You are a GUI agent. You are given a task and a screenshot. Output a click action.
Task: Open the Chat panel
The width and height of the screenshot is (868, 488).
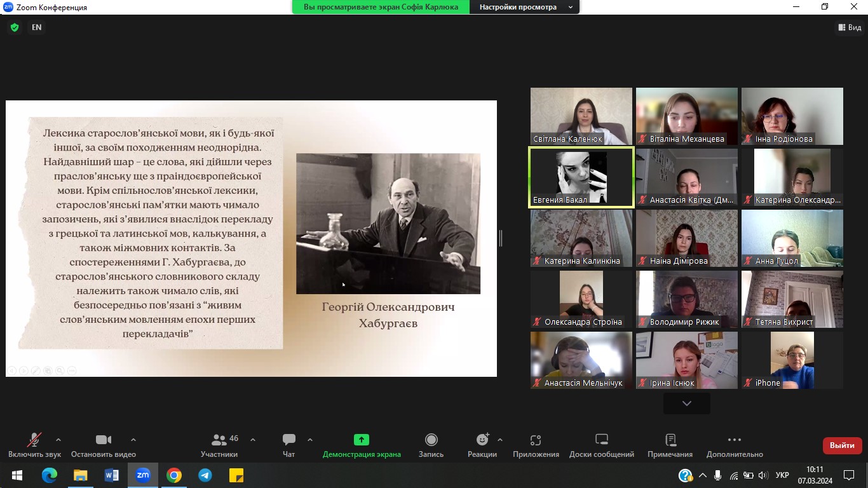tap(289, 444)
